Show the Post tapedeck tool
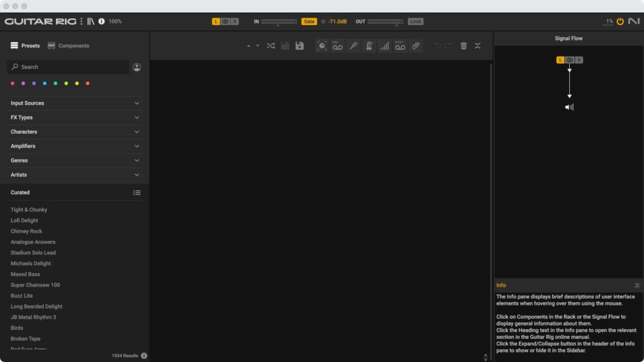The height and width of the screenshot is (362, 644). pos(400,46)
